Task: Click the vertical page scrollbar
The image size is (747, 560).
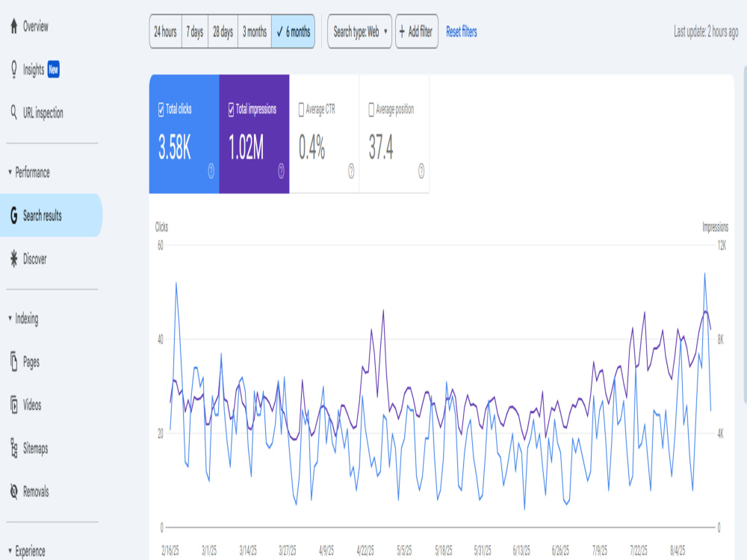Action: click(745, 234)
